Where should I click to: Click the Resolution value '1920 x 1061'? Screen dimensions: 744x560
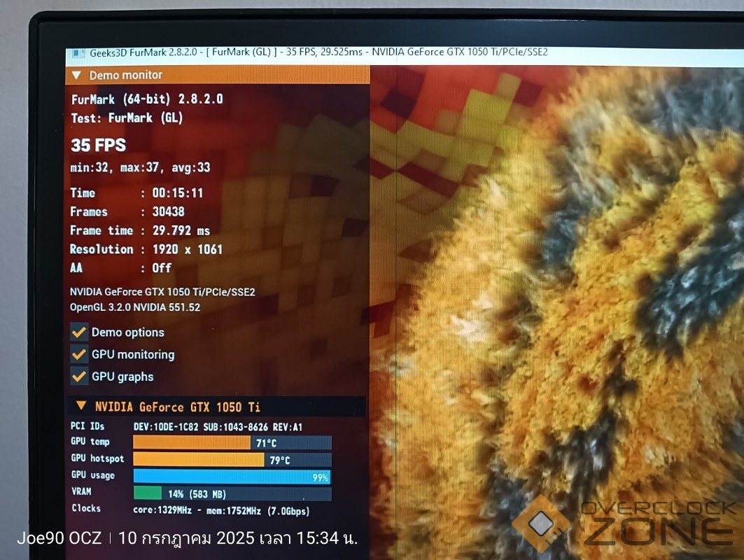click(188, 249)
